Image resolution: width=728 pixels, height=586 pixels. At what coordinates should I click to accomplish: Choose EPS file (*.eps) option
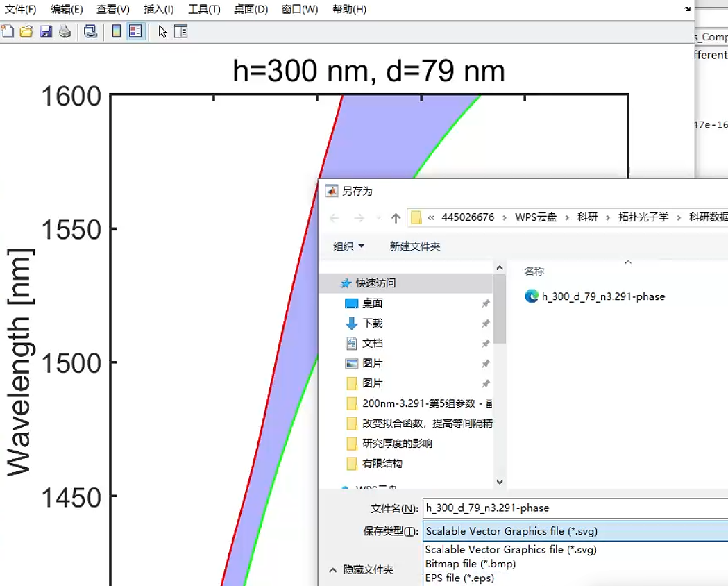click(459, 578)
